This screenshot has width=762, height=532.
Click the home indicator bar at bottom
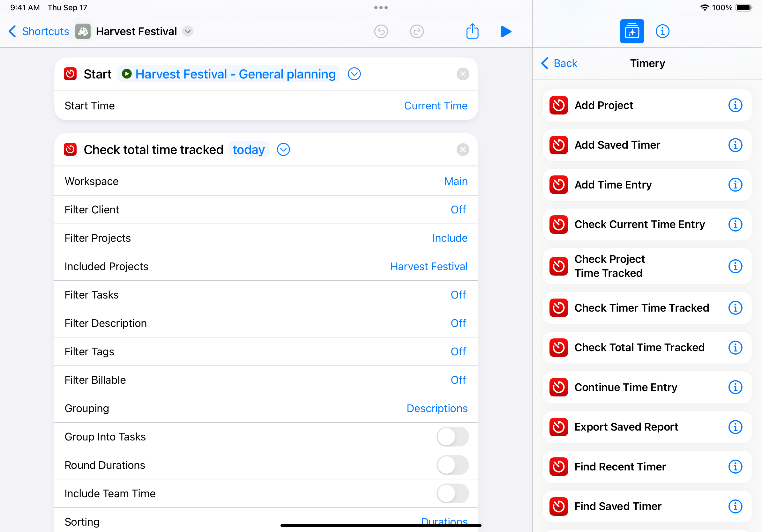[381, 525]
